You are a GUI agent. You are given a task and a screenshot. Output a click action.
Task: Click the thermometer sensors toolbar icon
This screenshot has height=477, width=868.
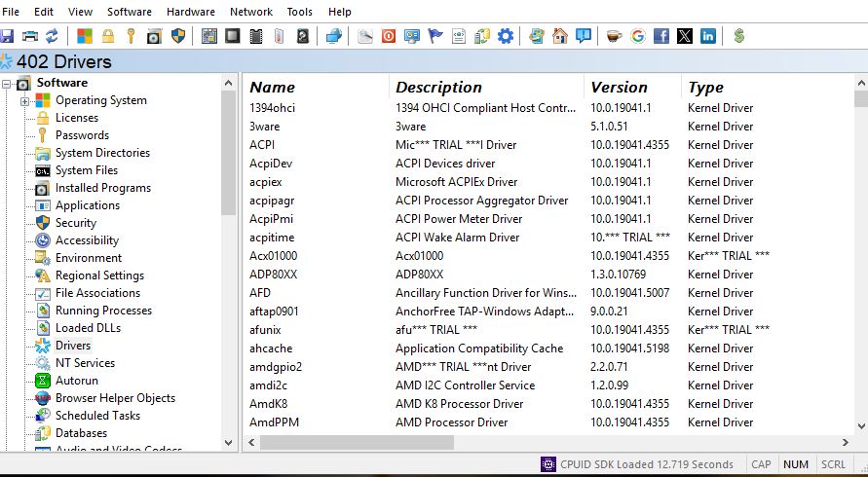pos(279,37)
